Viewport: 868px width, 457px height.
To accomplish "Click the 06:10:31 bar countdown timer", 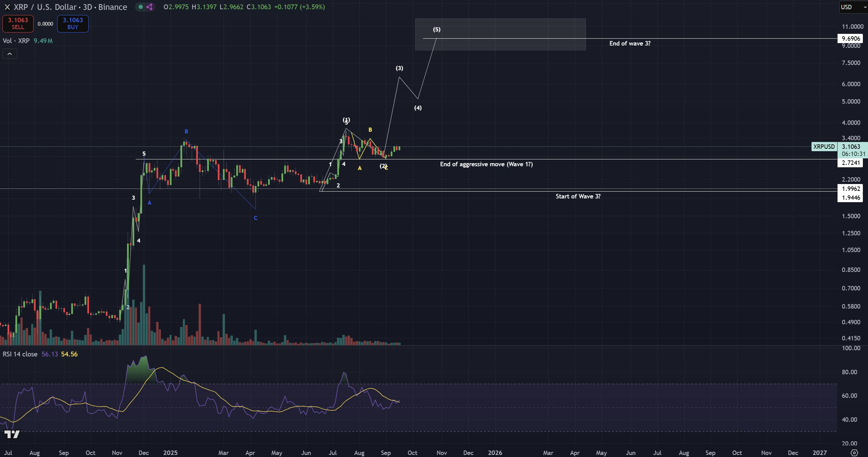I will (853, 154).
